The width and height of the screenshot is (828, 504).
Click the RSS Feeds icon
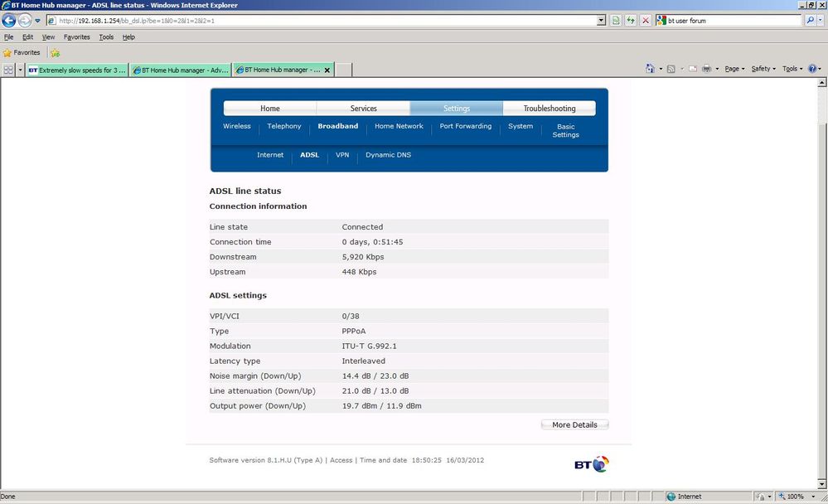coord(671,69)
